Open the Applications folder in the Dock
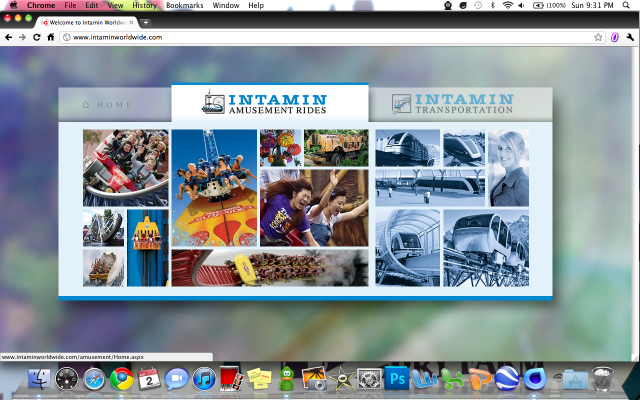This screenshot has width=640, height=400. [x=575, y=379]
